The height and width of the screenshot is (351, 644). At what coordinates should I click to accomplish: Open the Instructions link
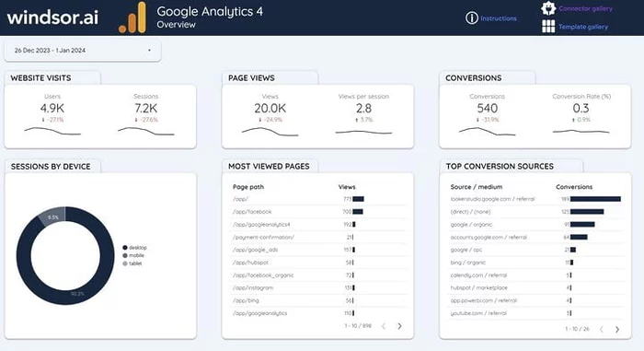(x=499, y=18)
